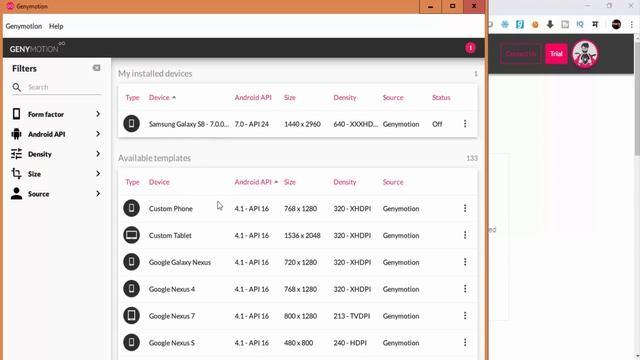Click the Google Nexus 4 device icon
The width and height of the screenshot is (640, 360).
point(131,289)
